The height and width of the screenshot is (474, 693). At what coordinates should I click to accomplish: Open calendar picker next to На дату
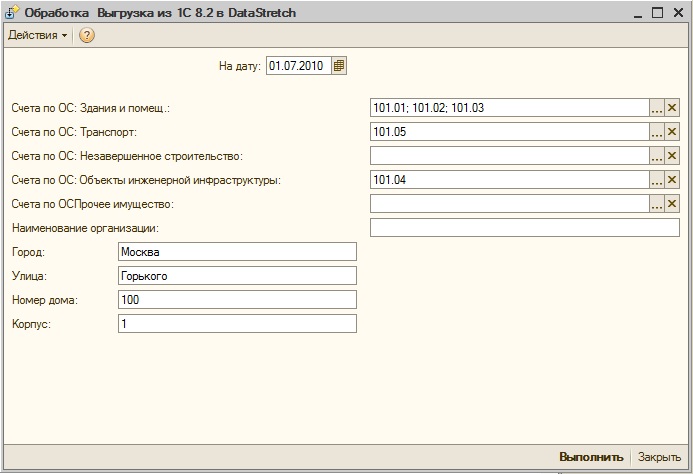tap(339, 66)
